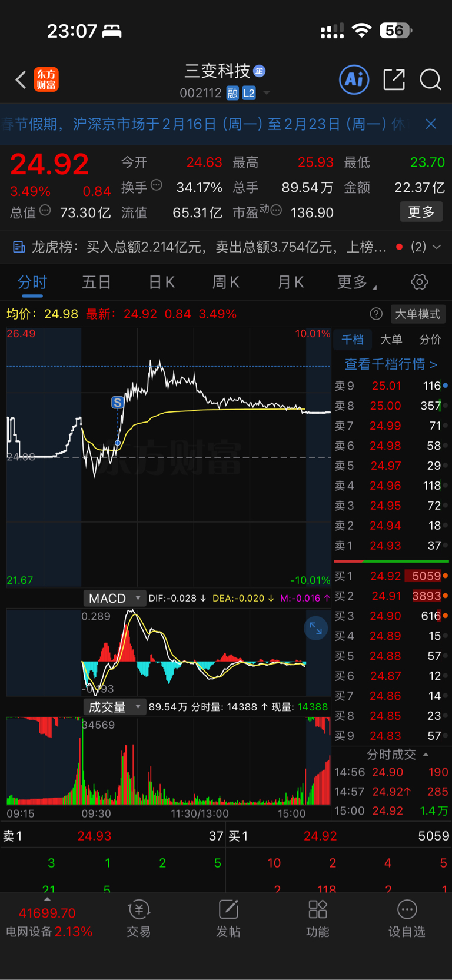Select the 大单 order tab
This screenshot has width=452, height=980.
pos(391,340)
